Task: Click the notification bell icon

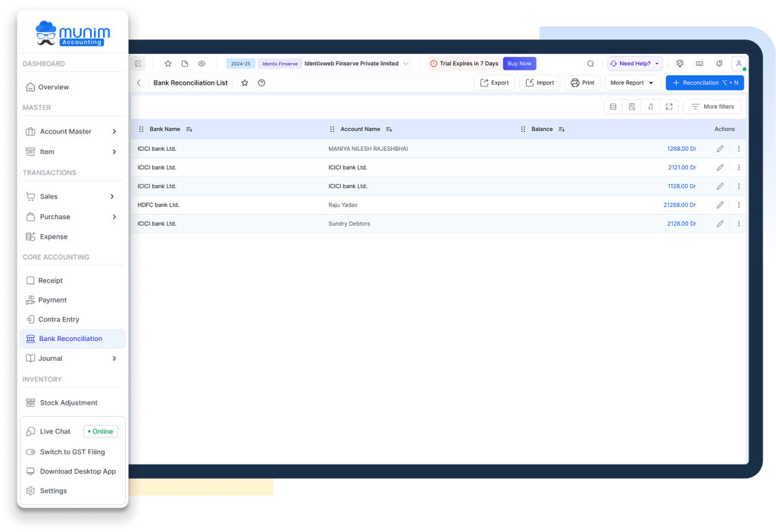Action: click(x=719, y=64)
